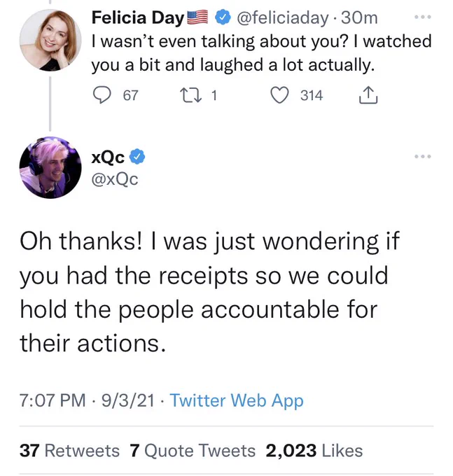Image resolution: width=453 pixels, height=476 pixels.
Task: Open xQc's profile avatar
Action: click(x=50, y=167)
